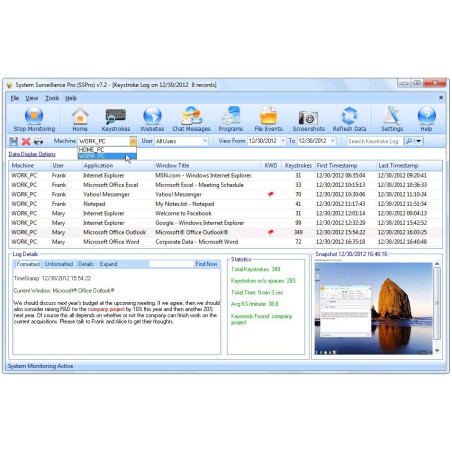Click the Find Now button
Viewport: 452px width, 452px height.
click(x=206, y=264)
